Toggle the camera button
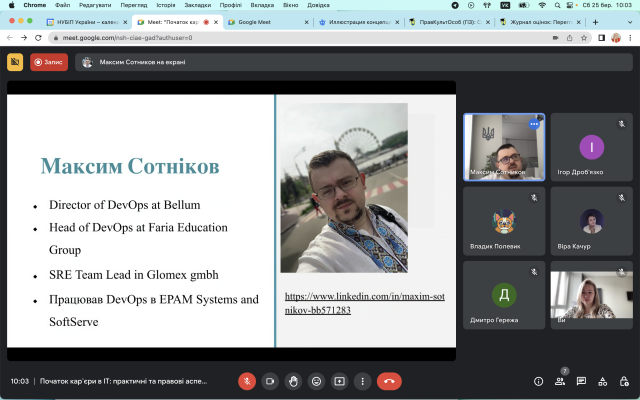Viewport: 640px width, 400px height. [x=270, y=381]
